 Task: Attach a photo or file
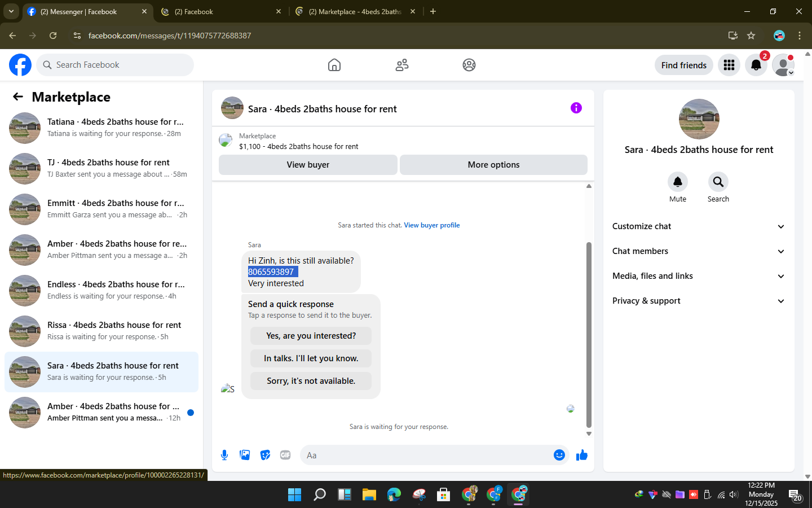point(245,455)
